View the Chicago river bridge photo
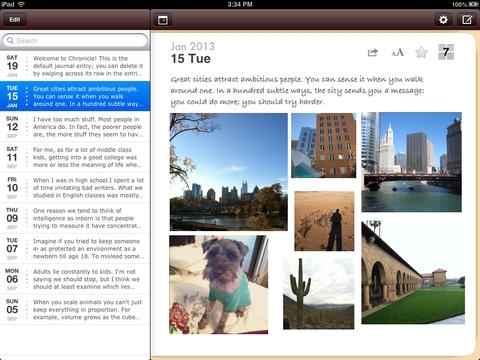 (412, 162)
